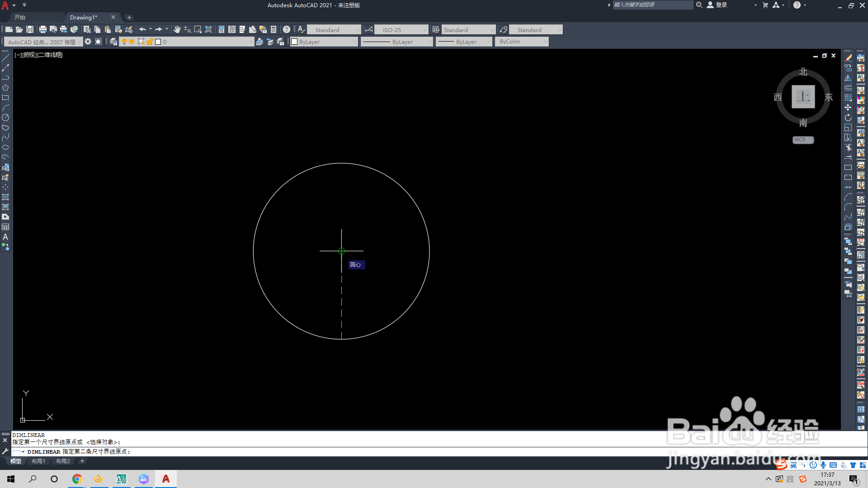Click the Redo arrow icon
The width and height of the screenshot is (868, 488).
point(158,29)
